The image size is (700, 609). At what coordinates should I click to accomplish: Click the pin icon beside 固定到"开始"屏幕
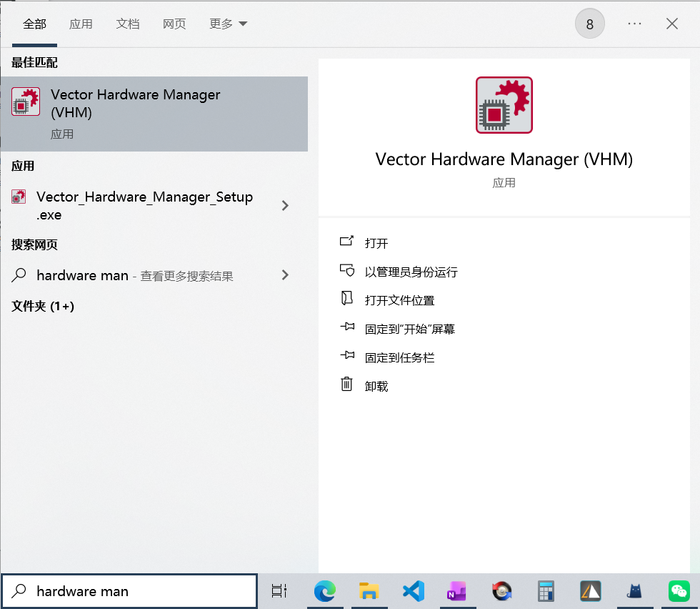coord(347,327)
